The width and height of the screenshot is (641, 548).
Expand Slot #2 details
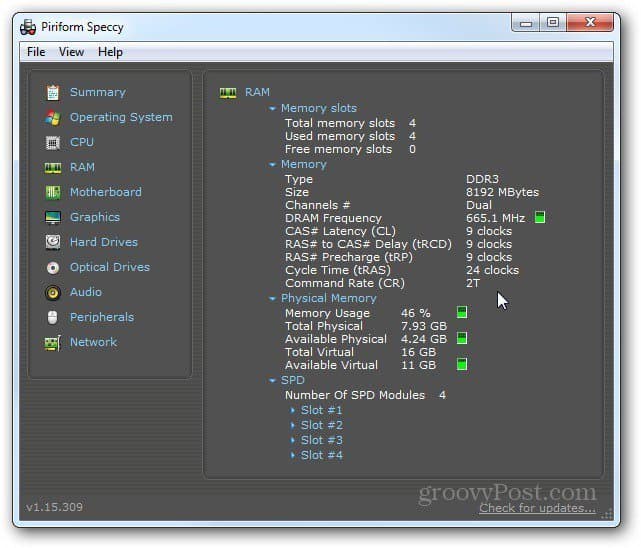pos(293,425)
